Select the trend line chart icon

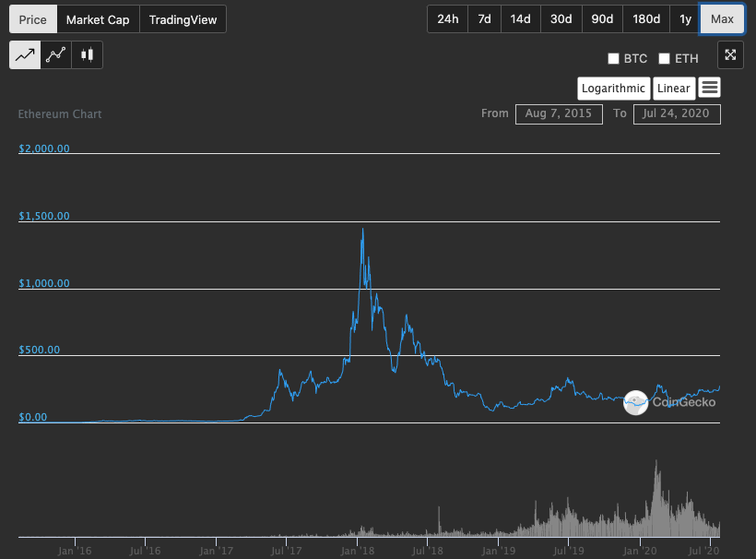coord(25,55)
